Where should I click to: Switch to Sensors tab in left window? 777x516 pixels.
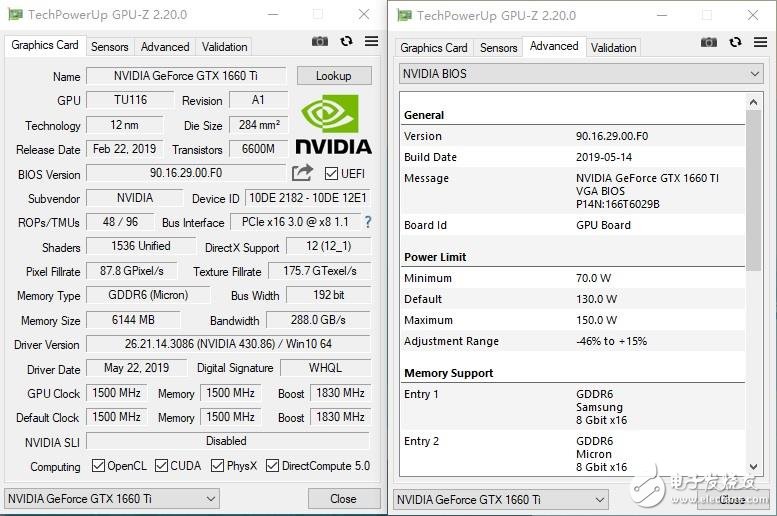pos(110,47)
